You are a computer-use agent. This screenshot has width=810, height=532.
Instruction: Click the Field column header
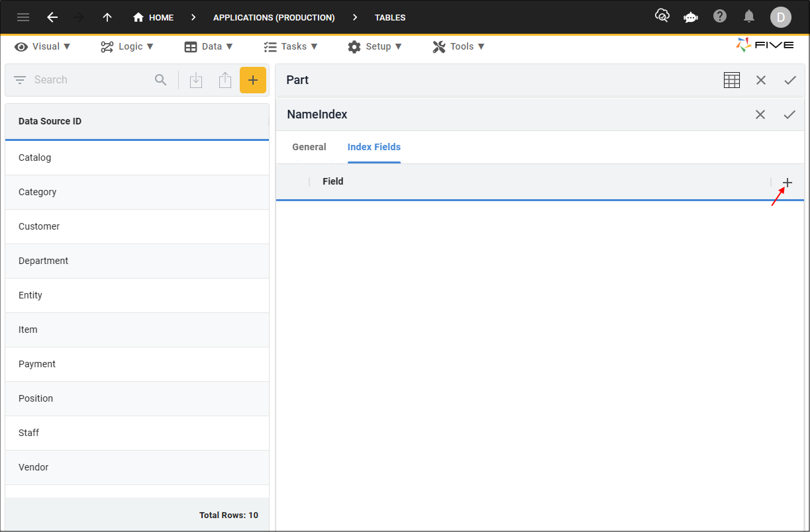pos(333,181)
